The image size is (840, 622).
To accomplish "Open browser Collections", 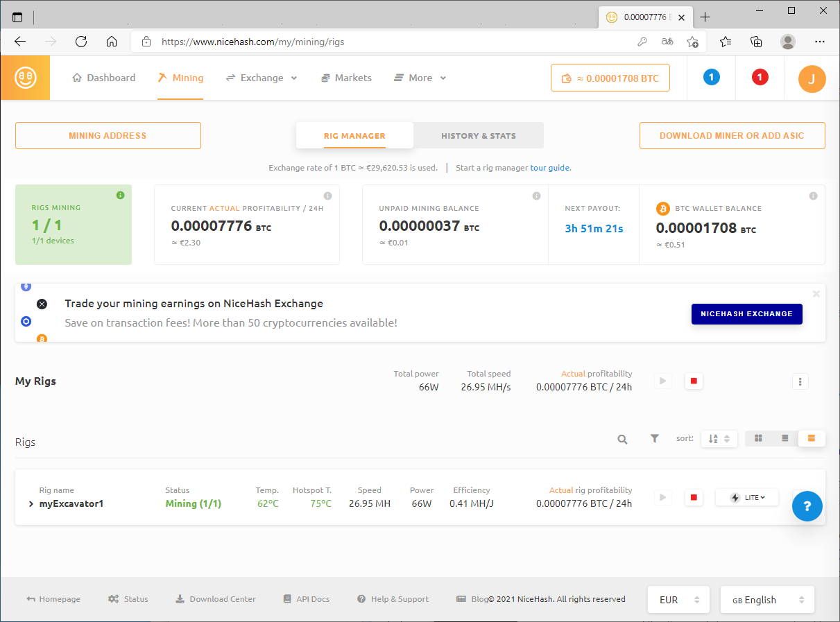I will [x=757, y=42].
